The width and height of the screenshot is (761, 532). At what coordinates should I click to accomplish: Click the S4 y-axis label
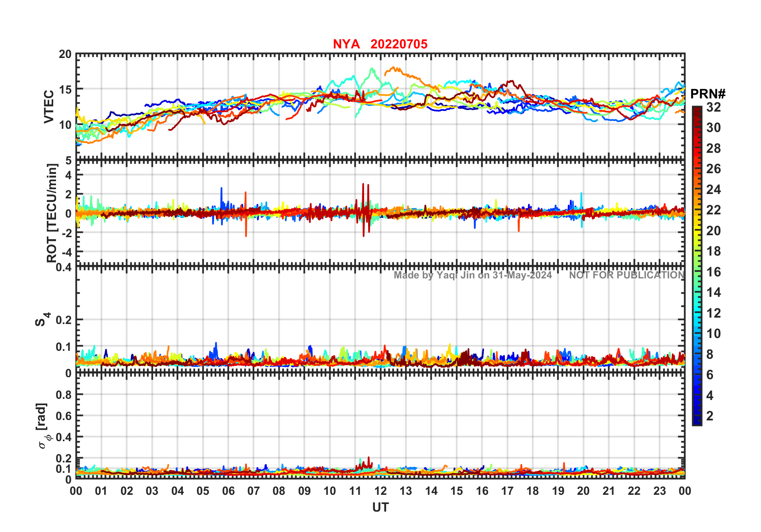coord(42,320)
